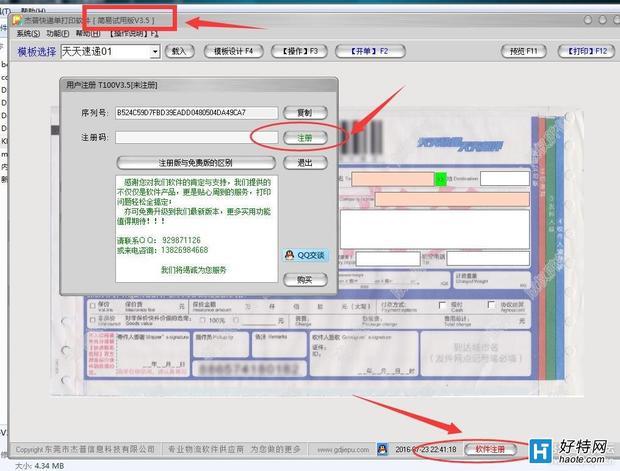This screenshot has width=620, height=471.
Task: Click the QQ penguin icon in status bar
Action: 382,449
